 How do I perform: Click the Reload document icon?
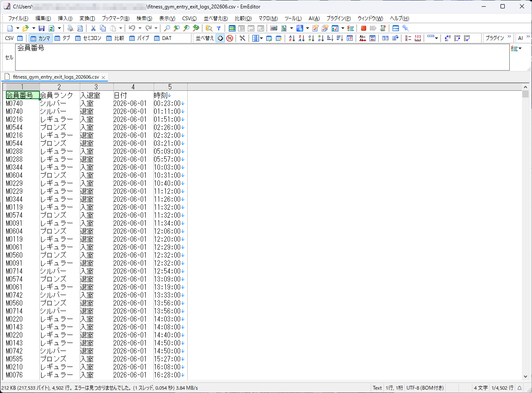pos(51,28)
